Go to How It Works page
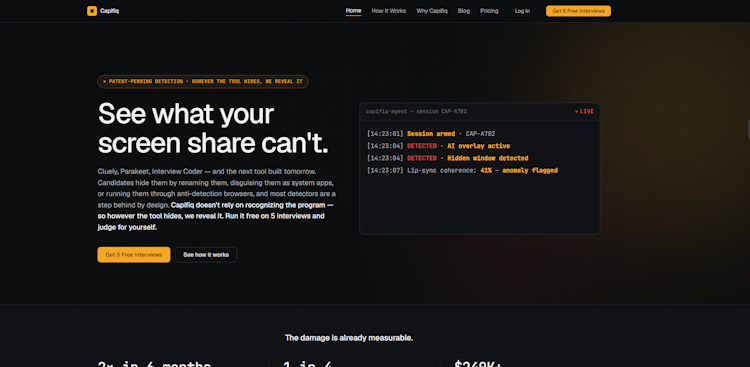Screen dimensions: 750x367 pyautogui.click(x=389, y=11)
